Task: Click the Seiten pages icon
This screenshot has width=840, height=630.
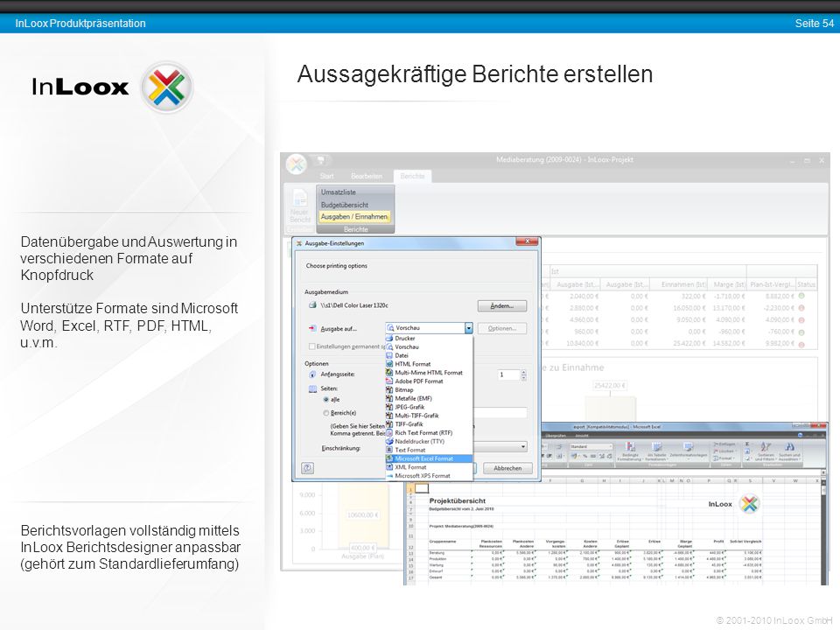Action: point(312,388)
